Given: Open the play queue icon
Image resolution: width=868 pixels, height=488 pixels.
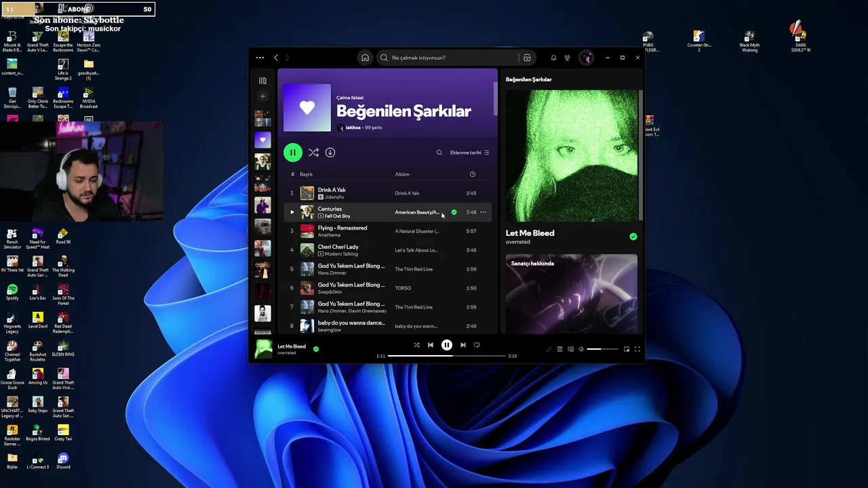Looking at the screenshot, I should 559,349.
